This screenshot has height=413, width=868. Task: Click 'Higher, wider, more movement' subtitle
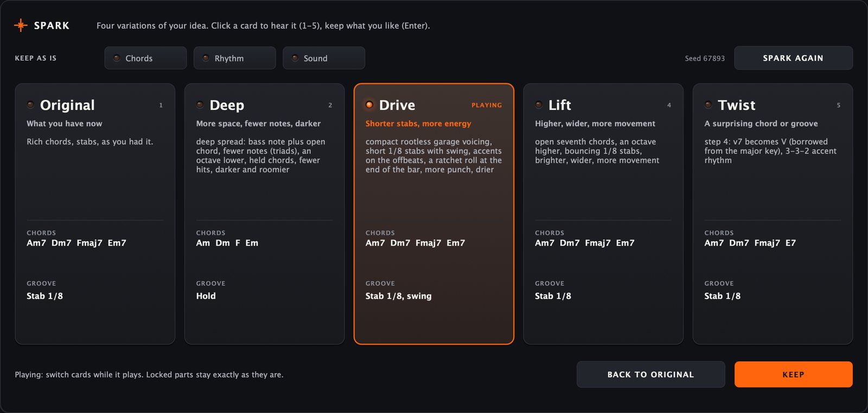click(595, 124)
